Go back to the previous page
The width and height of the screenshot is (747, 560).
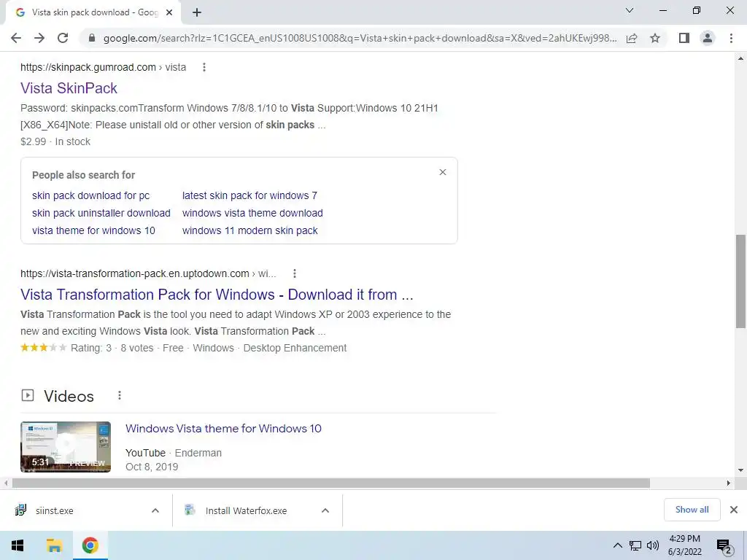pos(16,38)
